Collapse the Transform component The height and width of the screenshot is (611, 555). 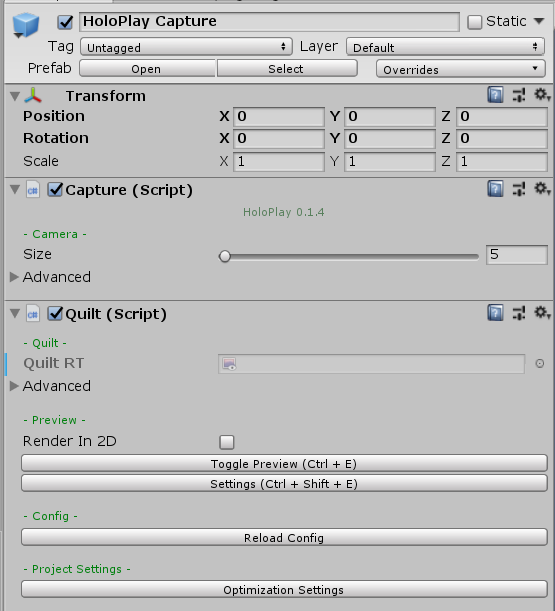pos(15,96)
